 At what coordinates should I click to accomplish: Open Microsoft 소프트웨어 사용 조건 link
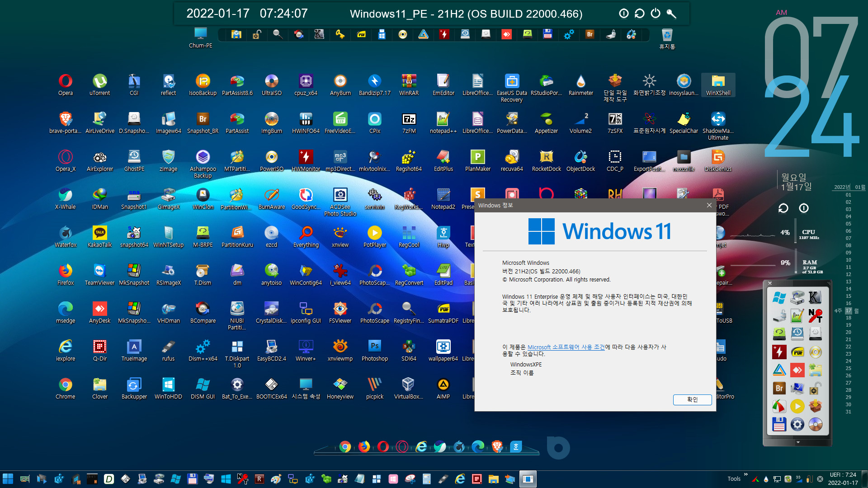(x=566, y=347)
